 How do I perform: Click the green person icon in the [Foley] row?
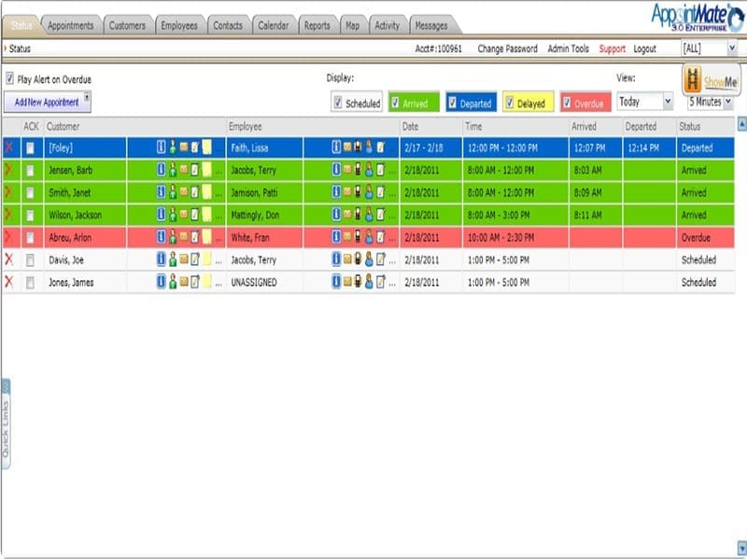[173, 147]
